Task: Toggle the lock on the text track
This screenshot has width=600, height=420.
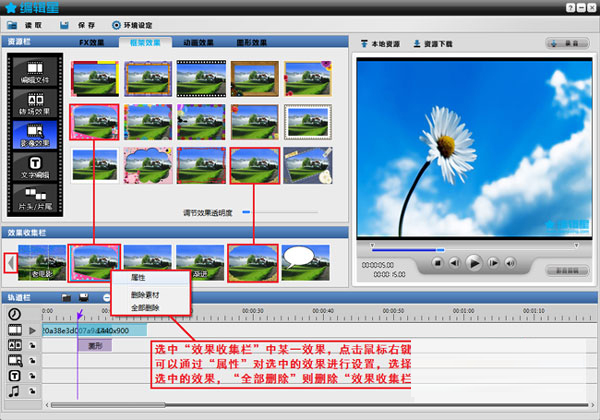Action: tap(33, 376)
